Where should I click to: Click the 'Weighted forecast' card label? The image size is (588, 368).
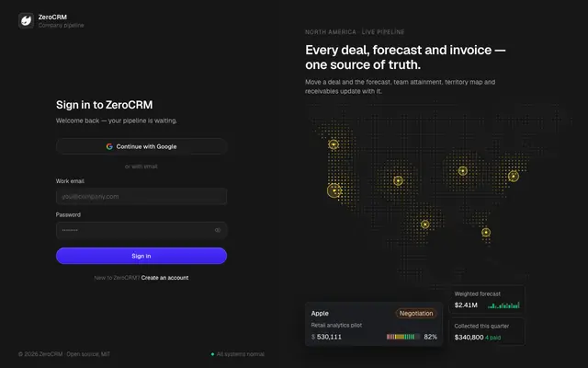478,294
